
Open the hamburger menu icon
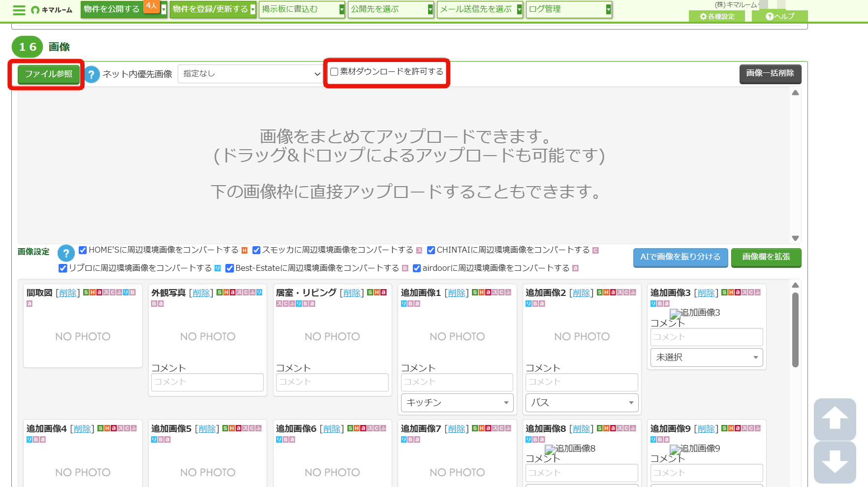[x=19, y=10]
